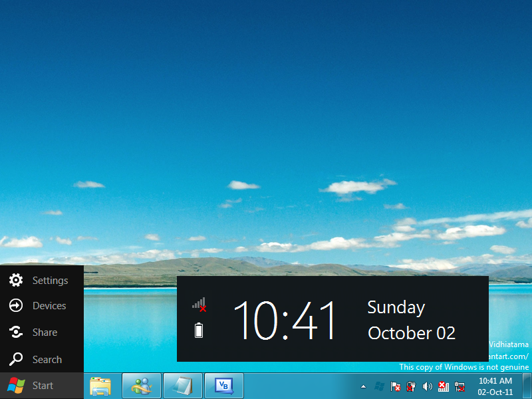The width and height of the screenshot is (532, 399).
Task: Click the network status icon showing red X
Action: coord(443,386)
